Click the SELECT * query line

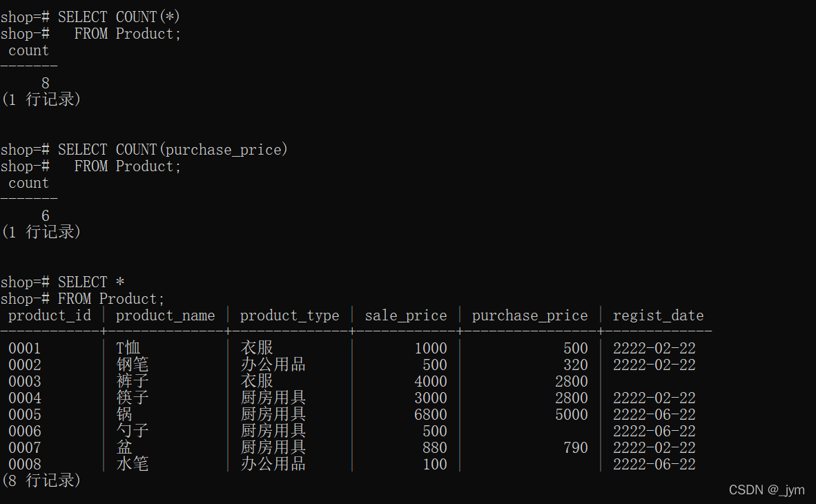click(x=90, y=282)
